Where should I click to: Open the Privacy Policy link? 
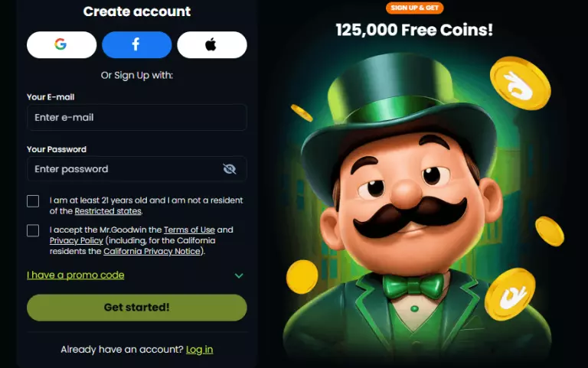pos(76,240)
